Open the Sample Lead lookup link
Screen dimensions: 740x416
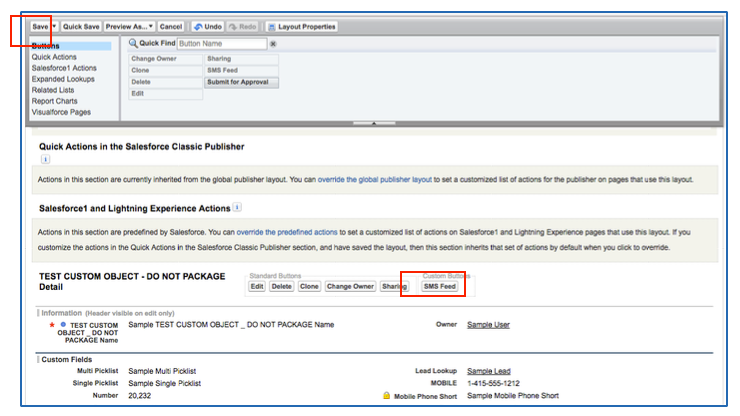489,371
